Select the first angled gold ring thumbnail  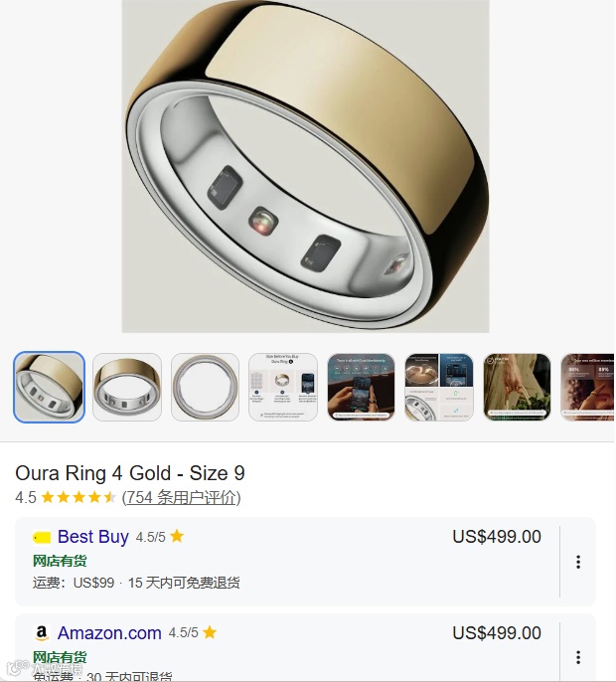point(49,387)
